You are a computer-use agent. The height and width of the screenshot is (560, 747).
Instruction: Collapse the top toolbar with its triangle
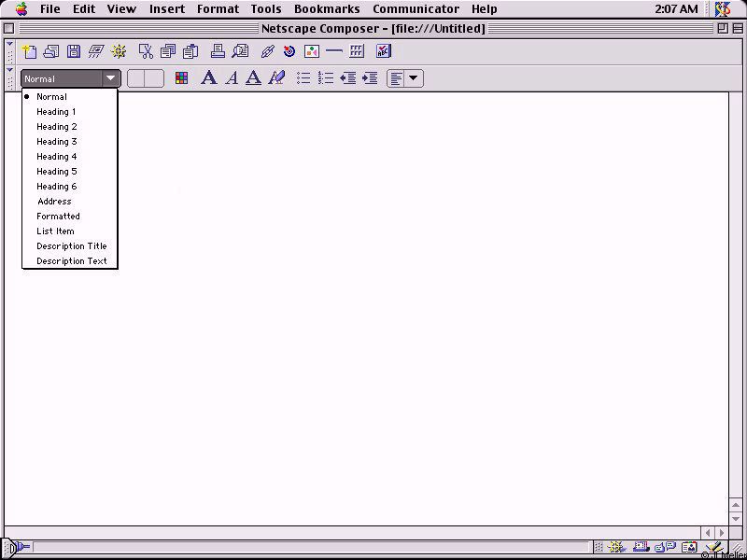click(x=9, y=44)
